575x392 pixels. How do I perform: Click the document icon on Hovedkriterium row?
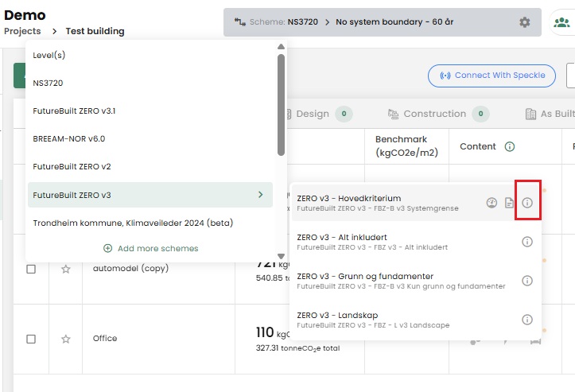coord(509,203)
